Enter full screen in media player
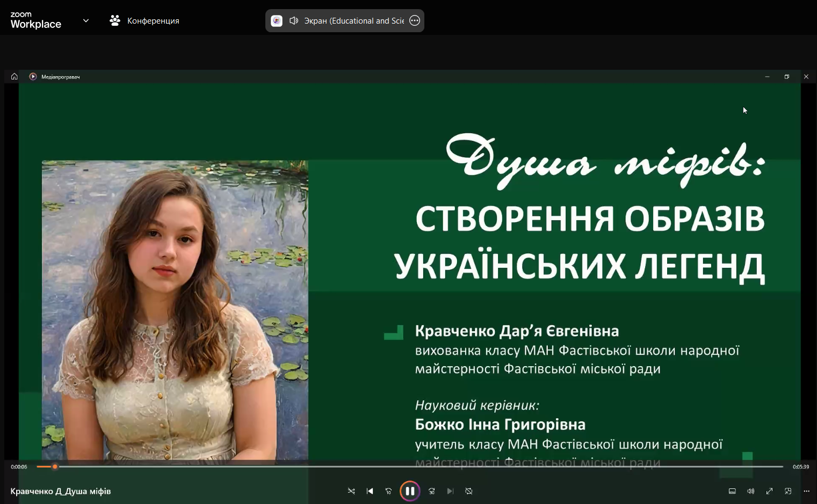Image resolution: width=817 pixels, height=504 pixels. point(769,491)
